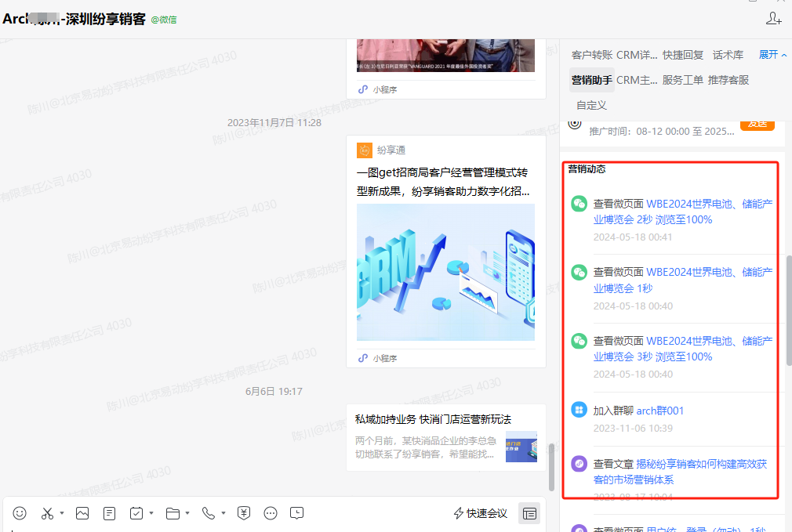Click the send image icon

(x=82, y=513)
